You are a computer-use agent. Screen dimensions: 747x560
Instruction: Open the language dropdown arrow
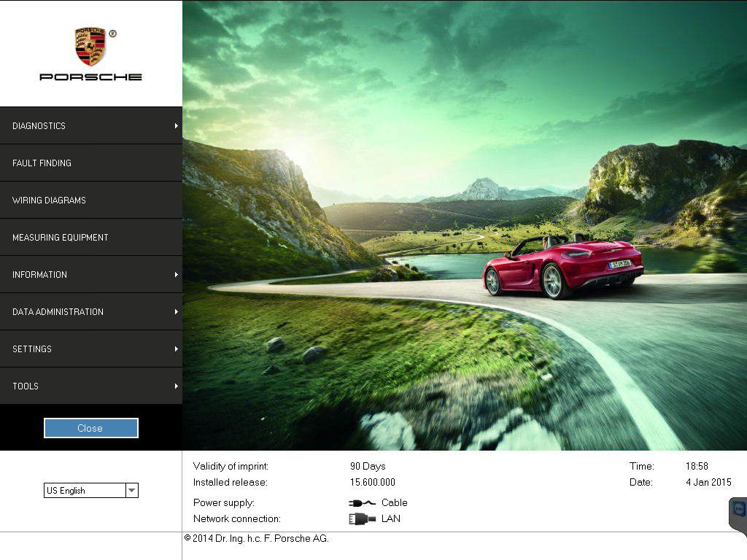pyautogui.click(x=131, y=491)
